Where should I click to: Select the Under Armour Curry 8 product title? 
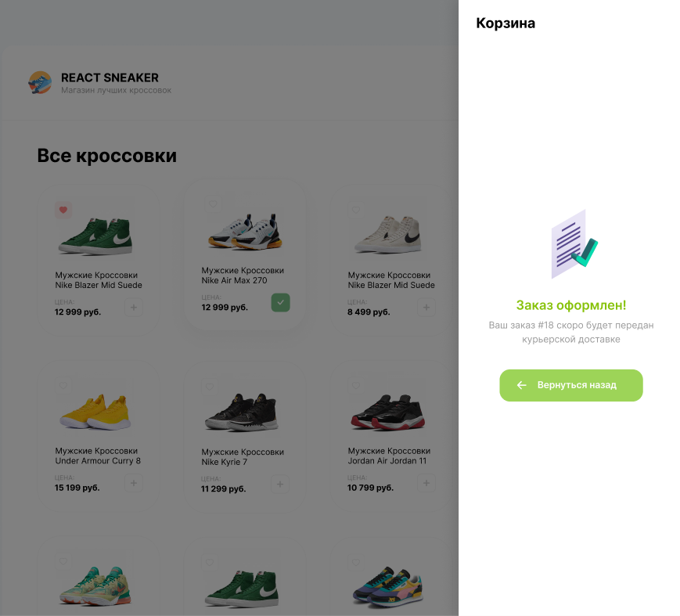coord(98,456)
